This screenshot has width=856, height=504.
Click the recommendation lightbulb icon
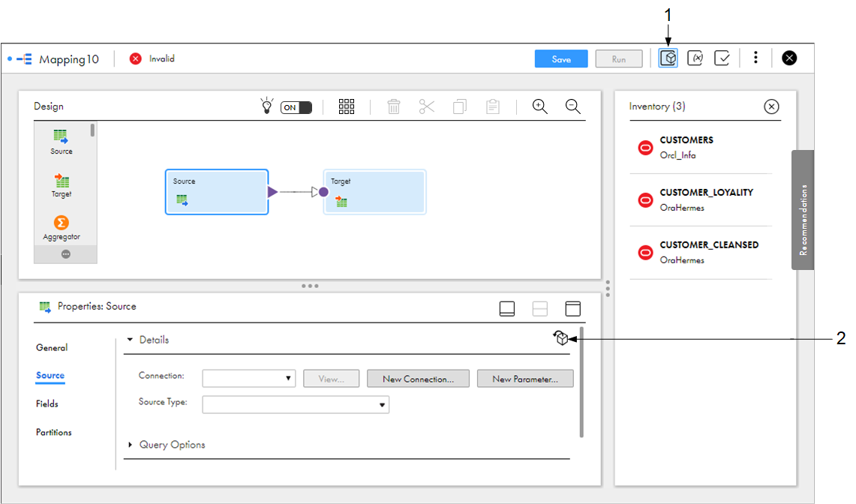[x=266, y=106]
